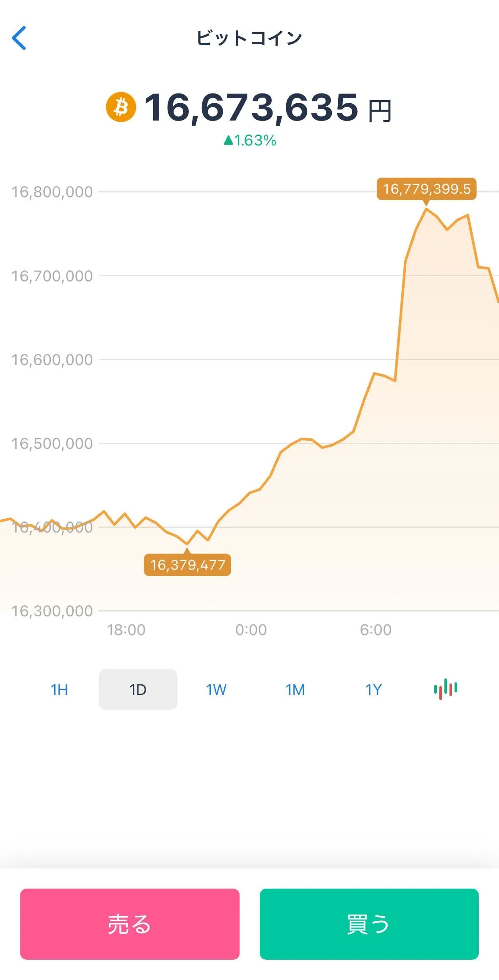499x980 pixels.
Task: Tap the back arrow chevron
Action: point(19,38)
